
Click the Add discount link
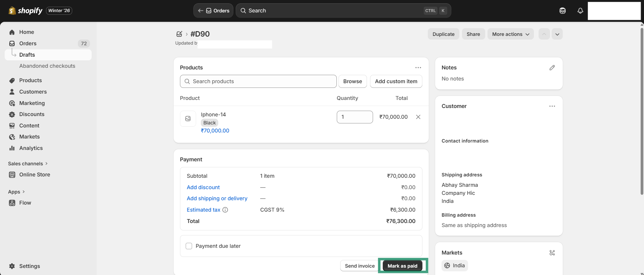pos(203,187)
